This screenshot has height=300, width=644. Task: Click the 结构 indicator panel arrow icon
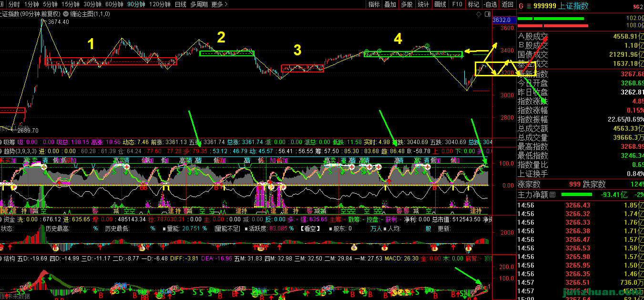(1, 258)
